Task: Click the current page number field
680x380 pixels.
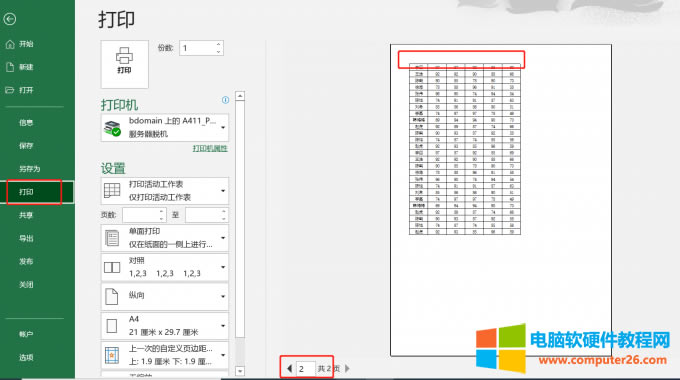Action: click(306, 368)
